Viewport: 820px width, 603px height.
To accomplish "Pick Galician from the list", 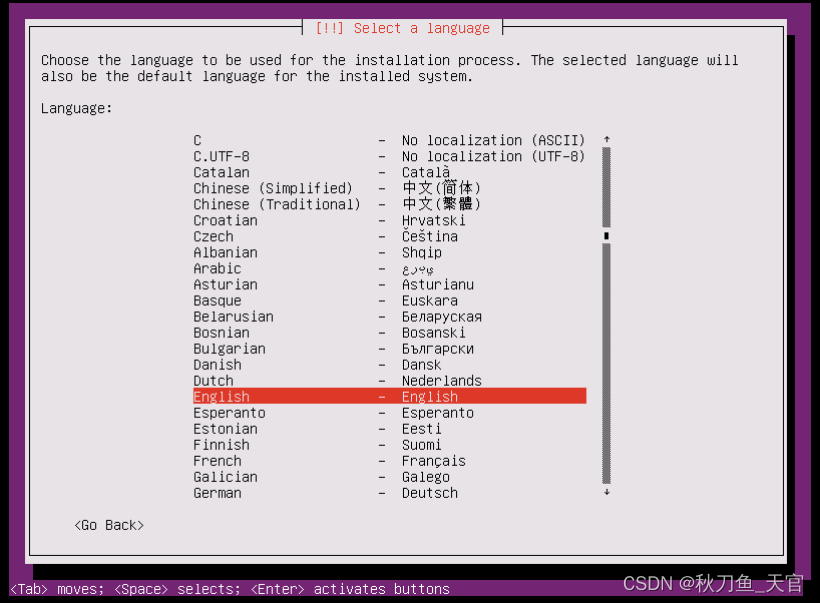I will (x=390, y=477).
